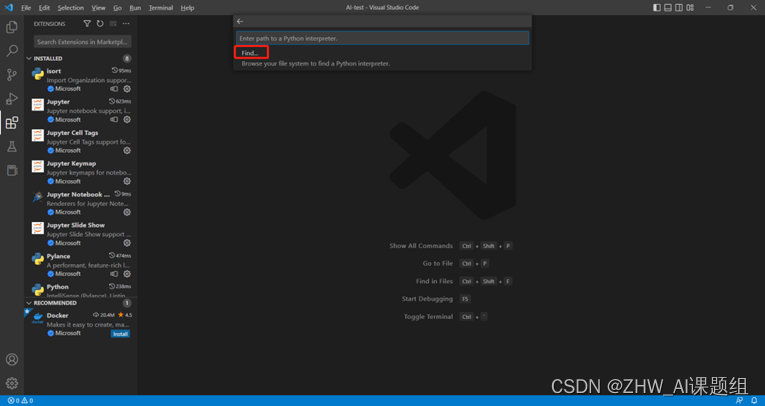The width and height of the screenshot is (765, 406).
Task: Open manage gear for Pylance extension
Action: point(127,274)
